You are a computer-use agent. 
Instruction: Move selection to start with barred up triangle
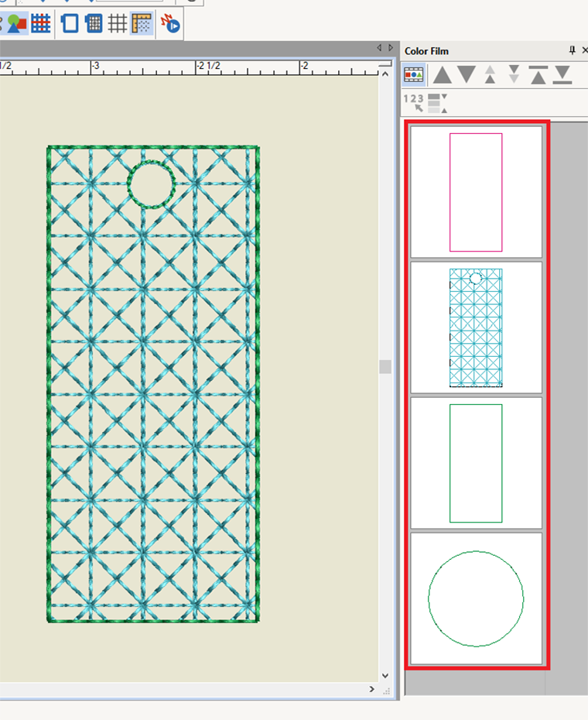coord(538,75)
